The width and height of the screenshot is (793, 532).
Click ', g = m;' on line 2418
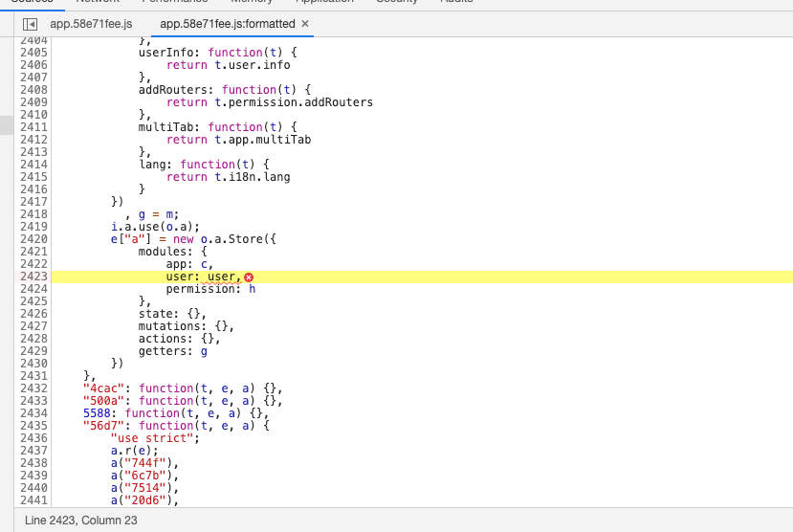[152, 214]
